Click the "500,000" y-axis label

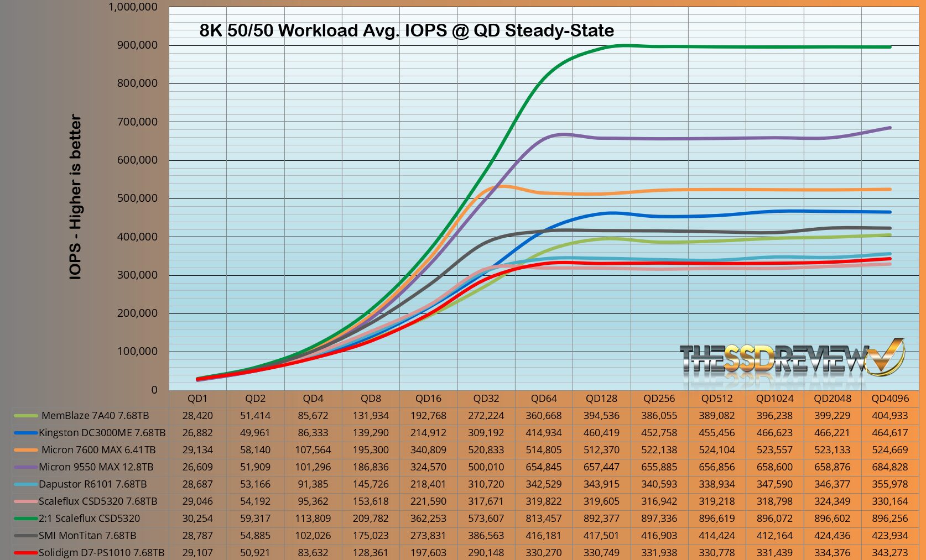click(137, 198)
